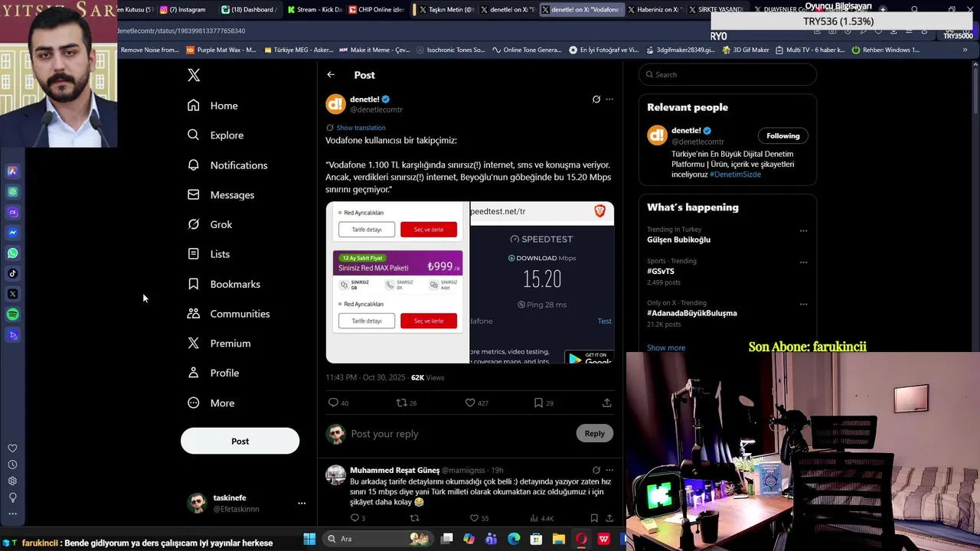Click the reply icon showing 40 replies
The width and height of the screenshot is (980, 551).
(333, 403)
